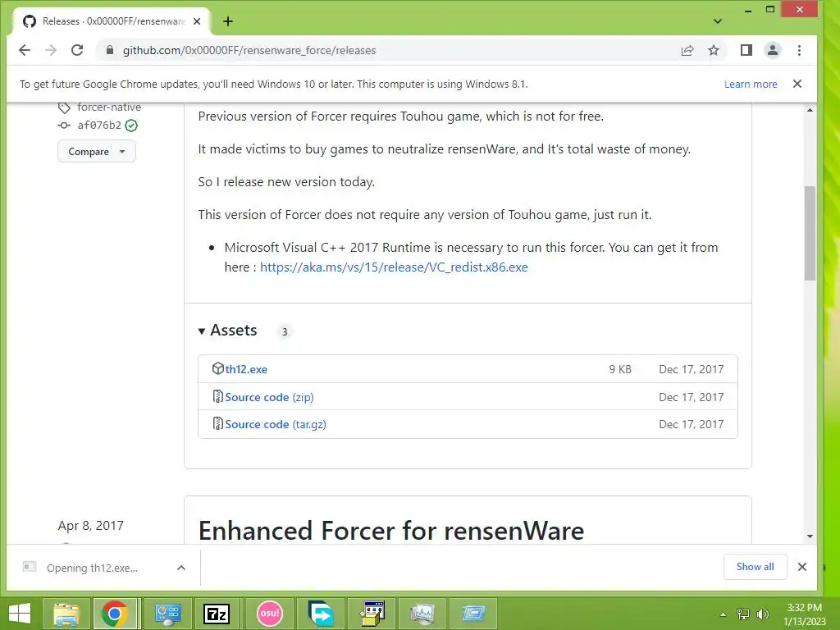
Task: Reload the GitHub releases page
Action: (x=77, y=50)
